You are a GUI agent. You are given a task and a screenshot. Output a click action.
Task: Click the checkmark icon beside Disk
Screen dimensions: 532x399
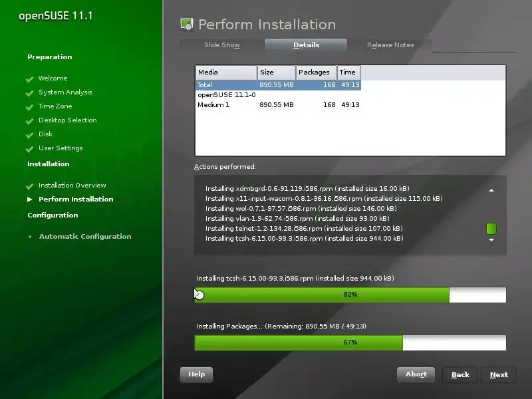tap(29, 135)
